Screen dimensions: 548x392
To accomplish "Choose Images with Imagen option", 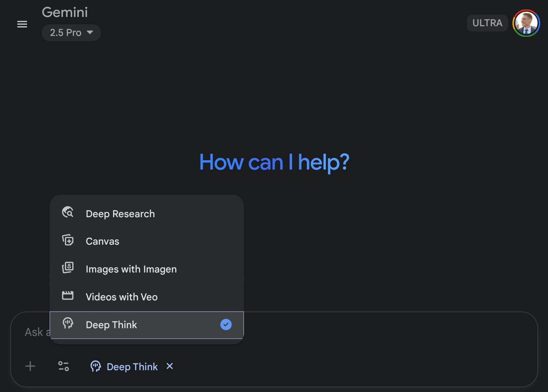I will coord(147,269).
